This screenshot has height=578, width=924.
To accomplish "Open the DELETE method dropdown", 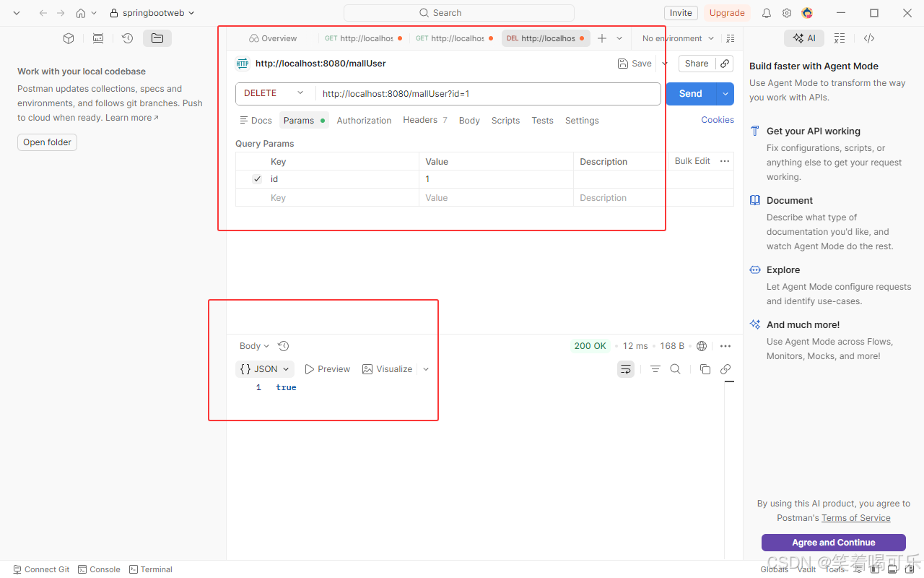I will coord(275,93).
